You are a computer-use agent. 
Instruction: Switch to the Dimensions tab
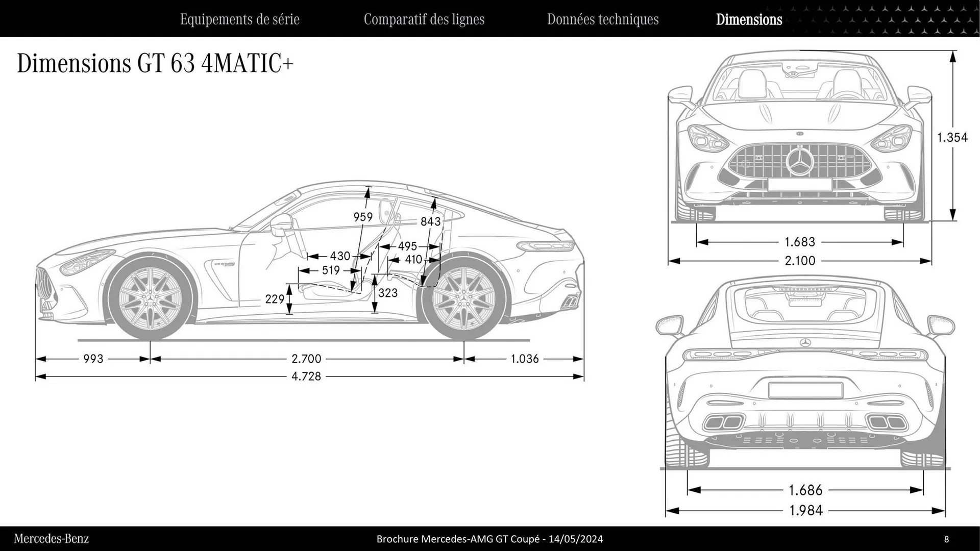tap(749, 19)
